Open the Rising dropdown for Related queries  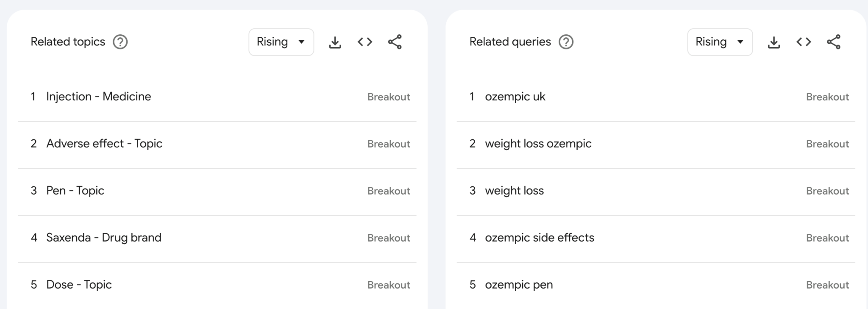[x=720, y=42]
